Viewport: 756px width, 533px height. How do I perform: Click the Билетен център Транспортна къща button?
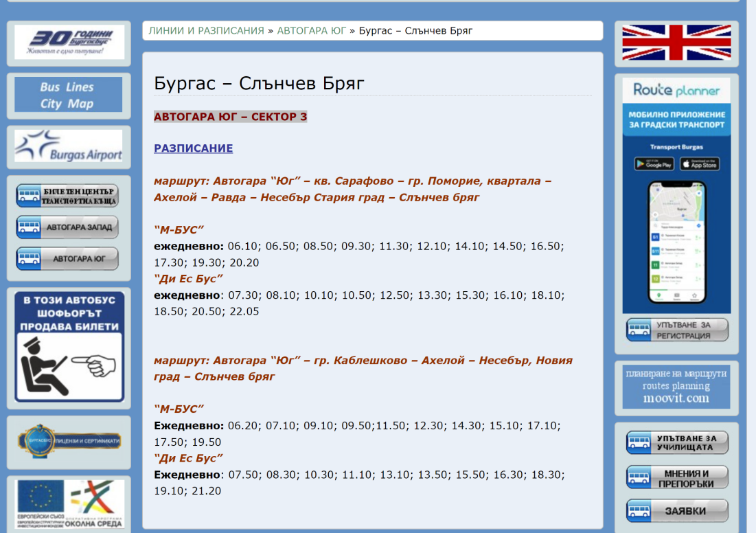click(x=67, y=196)
